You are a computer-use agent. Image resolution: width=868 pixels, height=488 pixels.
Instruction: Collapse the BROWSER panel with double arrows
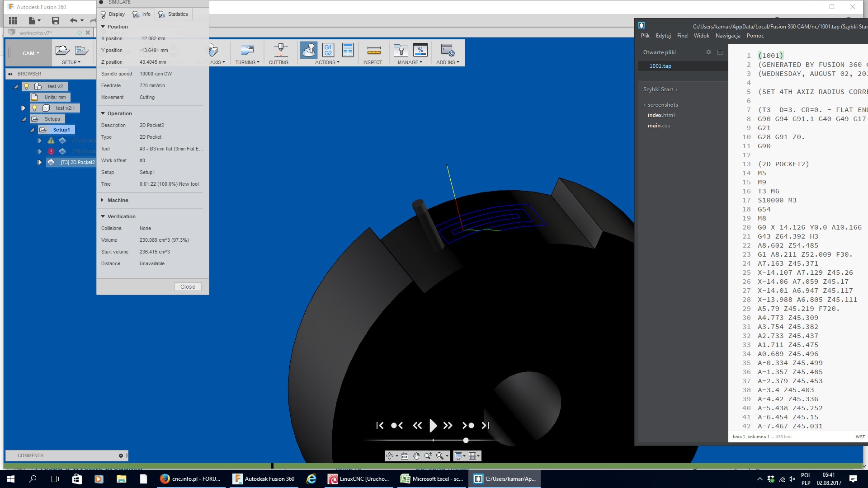(x=10, y=74)
